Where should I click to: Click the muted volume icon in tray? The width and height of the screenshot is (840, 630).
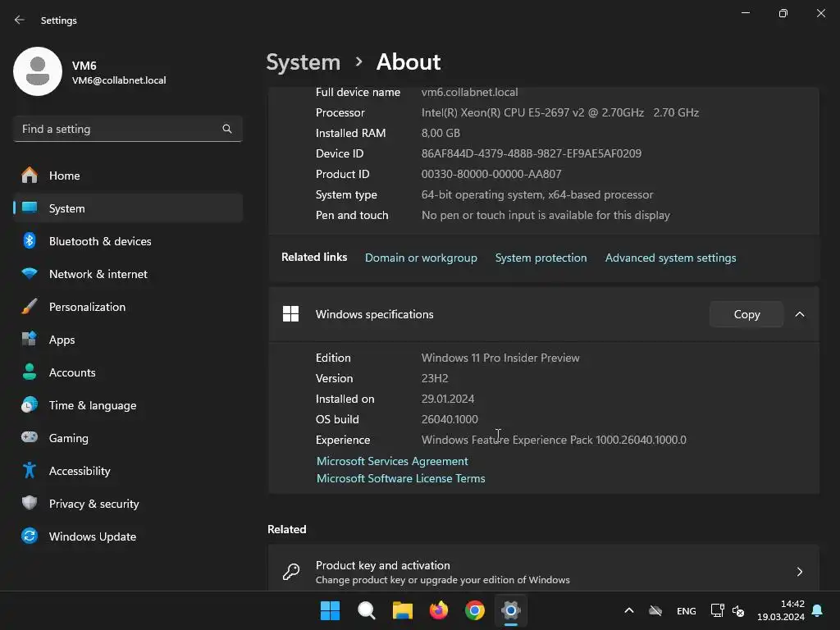click(x=738, y=610)
